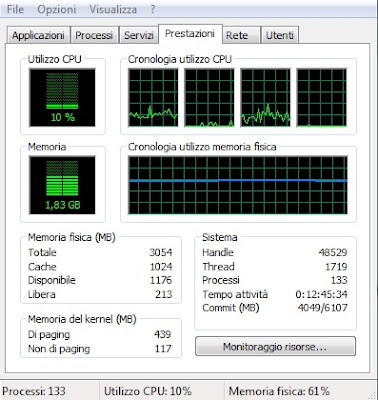378x400 pixels.
Task: Click the Utilizzo CPU gauge showing 10 %
Action: (62, 97)
